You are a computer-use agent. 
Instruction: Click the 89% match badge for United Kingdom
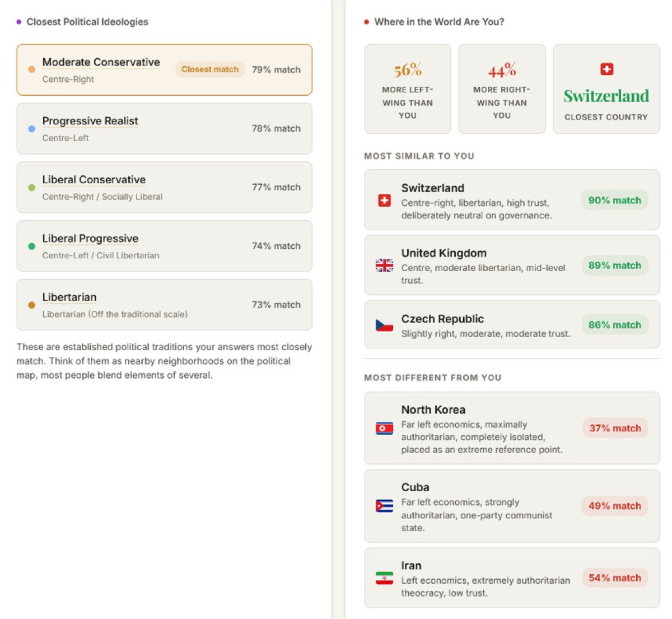pyautogui.click(x=615, y=266)
